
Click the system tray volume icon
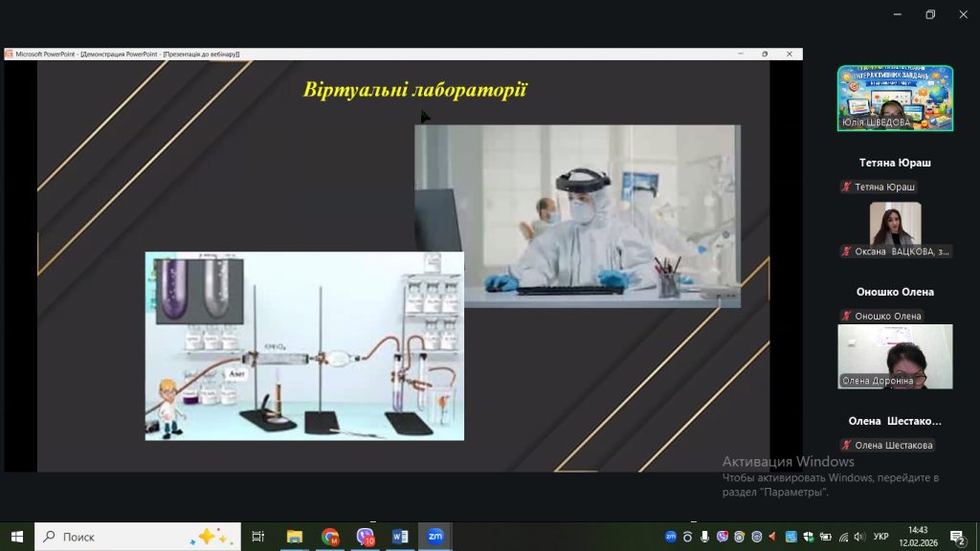click(x=858, y=537)
